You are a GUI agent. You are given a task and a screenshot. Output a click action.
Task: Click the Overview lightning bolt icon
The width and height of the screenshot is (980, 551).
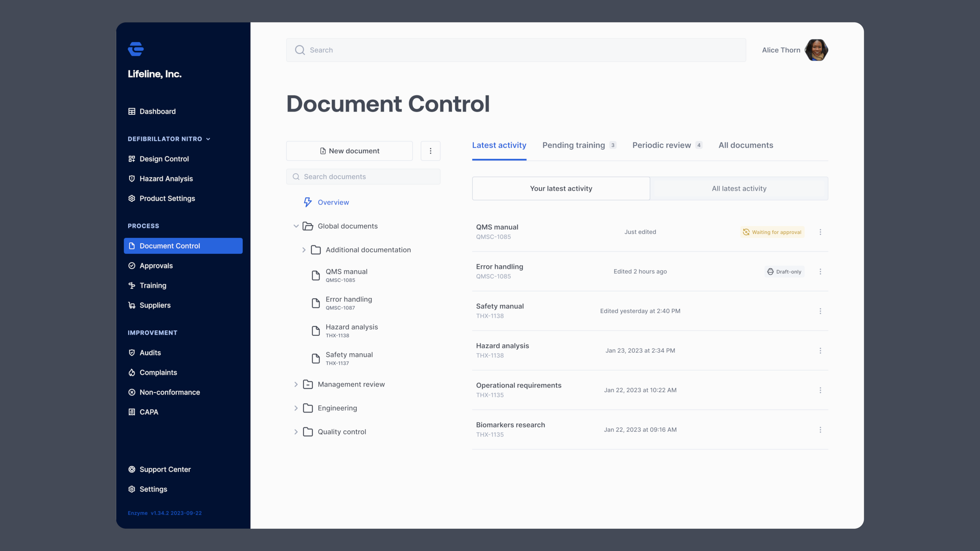[x=307, y=202]
